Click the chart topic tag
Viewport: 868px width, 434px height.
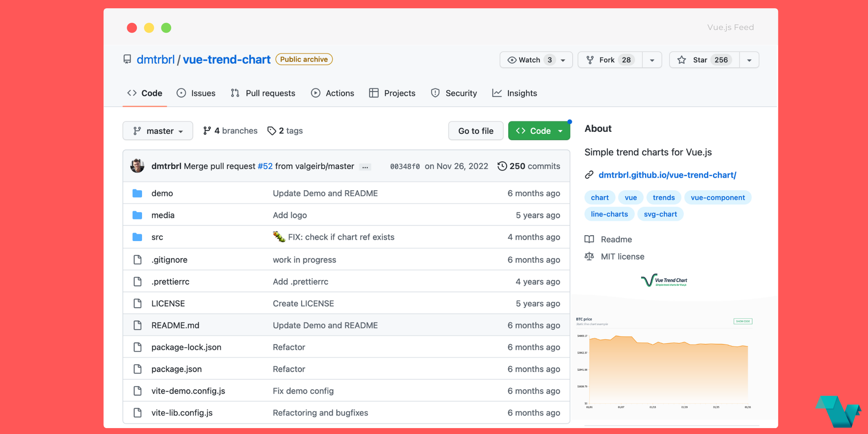pos(600,197)
